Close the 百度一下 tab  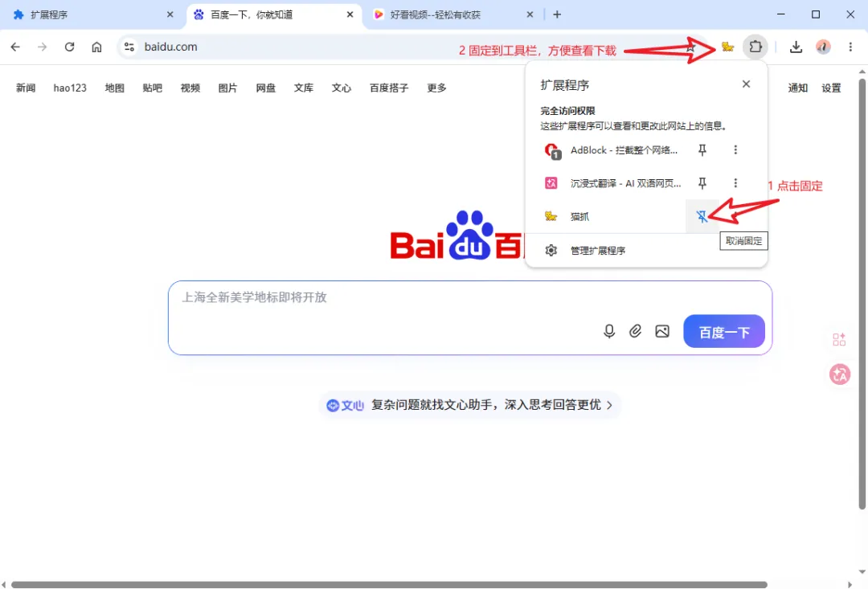pos(350,15)
